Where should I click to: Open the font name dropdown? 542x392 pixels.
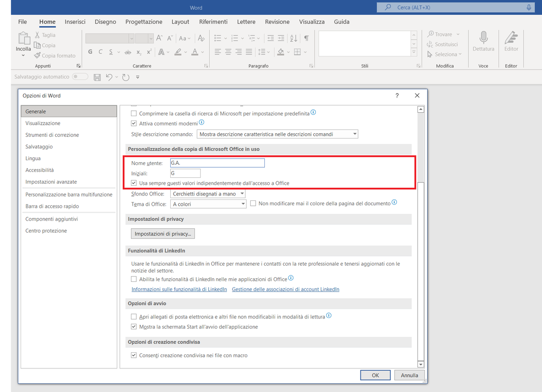point(131,38)
